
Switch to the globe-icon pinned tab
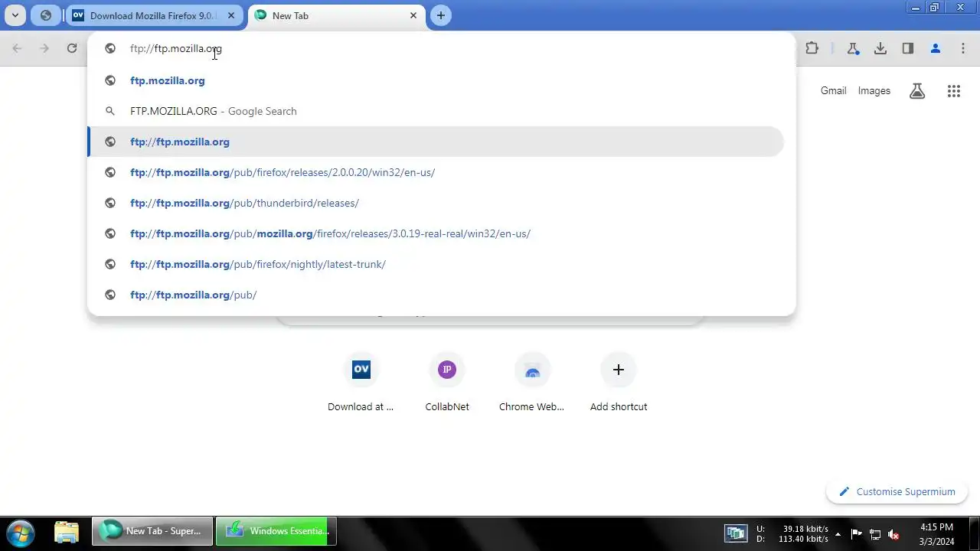(x=46, y=15)
